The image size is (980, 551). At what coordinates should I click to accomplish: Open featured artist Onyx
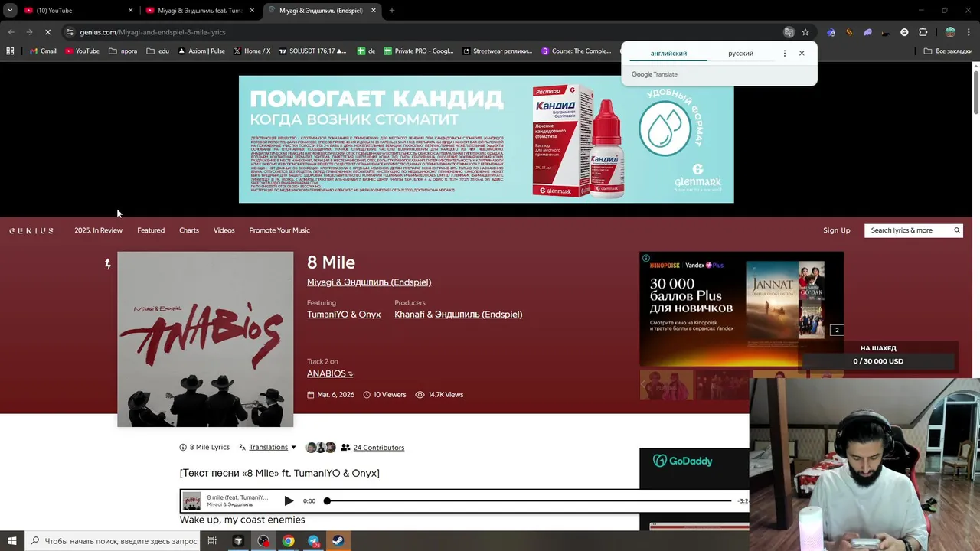click(x=370, y=315)
